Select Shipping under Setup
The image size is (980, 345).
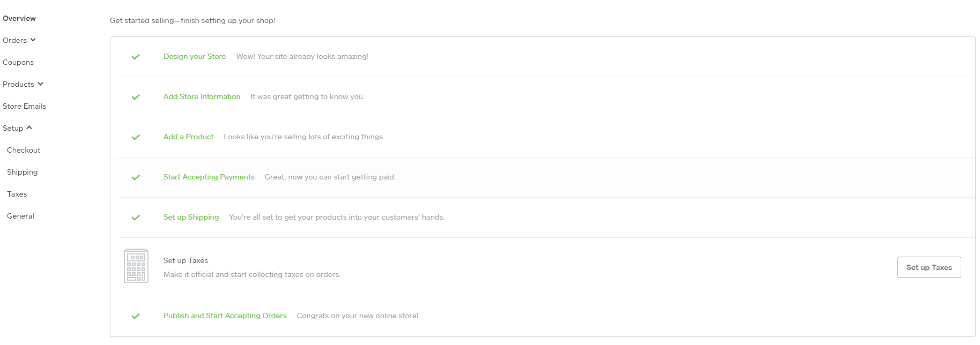click(x=23, y=172)
